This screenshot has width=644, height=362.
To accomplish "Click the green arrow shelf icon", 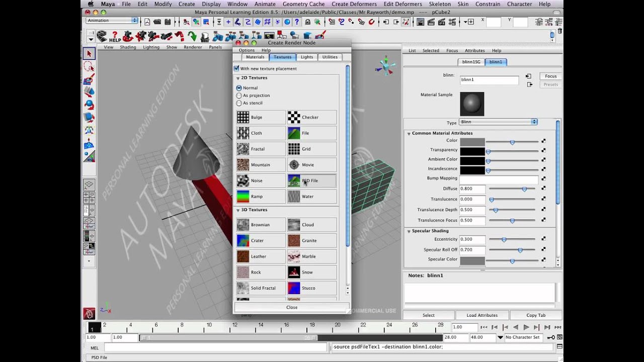I will tap(192, 36).
